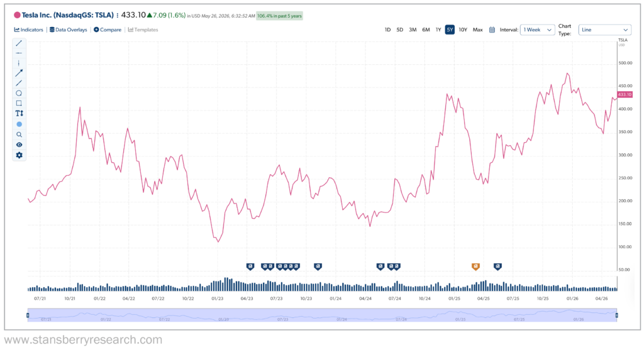644x350 pixels.
Task: Click the 500.00 price axis label
Action: click(625, 63)
